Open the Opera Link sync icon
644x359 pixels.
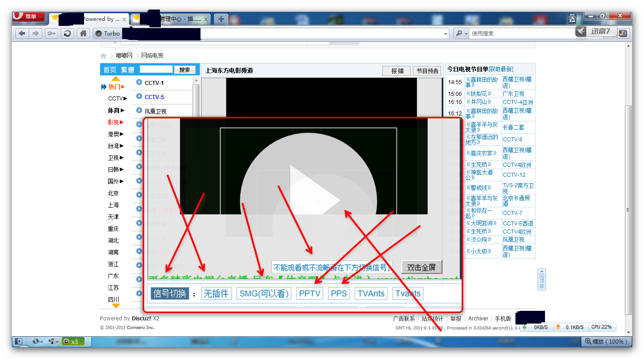[36, 341]
